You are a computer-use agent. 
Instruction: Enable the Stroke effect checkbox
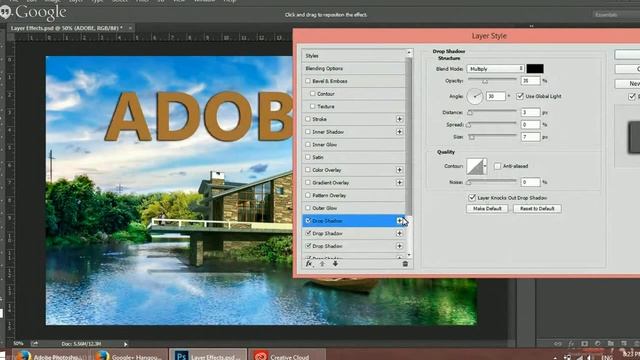tap(308, 119)
